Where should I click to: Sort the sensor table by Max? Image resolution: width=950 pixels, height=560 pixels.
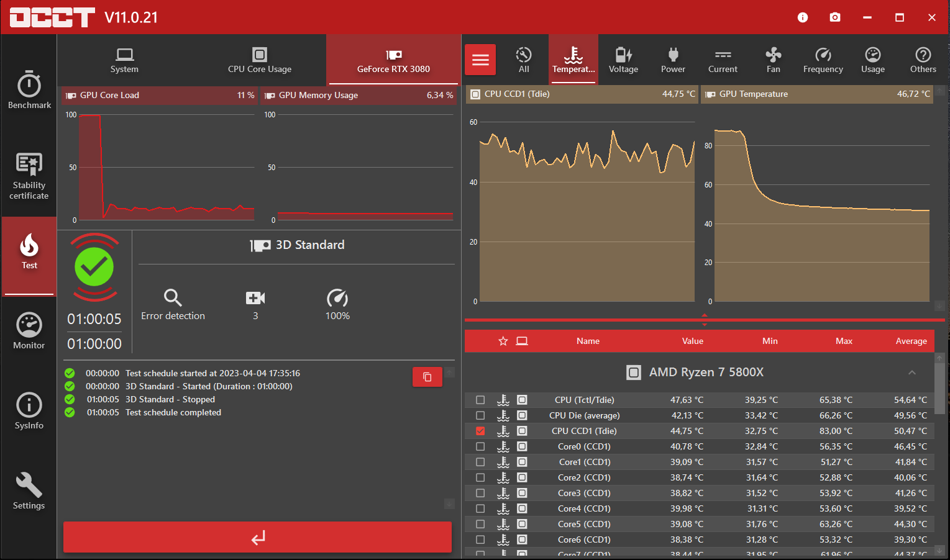point(844,341)
